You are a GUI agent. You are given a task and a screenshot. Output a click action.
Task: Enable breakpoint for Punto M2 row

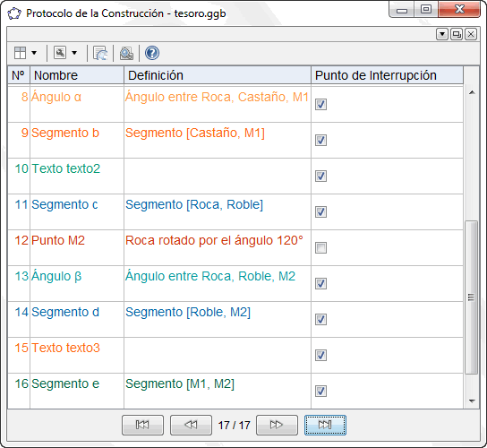click(x=320, y=248)
